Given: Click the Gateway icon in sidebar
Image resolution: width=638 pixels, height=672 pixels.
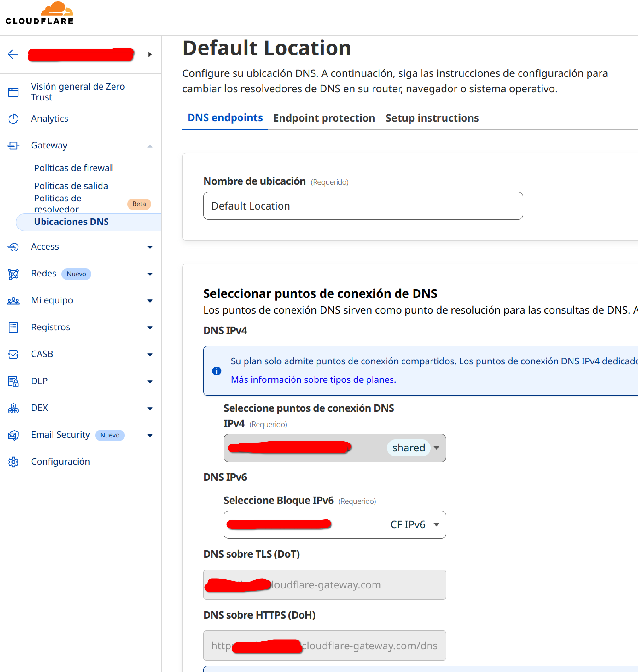Looking at the screenshot, I should click(x=13, y=146).
